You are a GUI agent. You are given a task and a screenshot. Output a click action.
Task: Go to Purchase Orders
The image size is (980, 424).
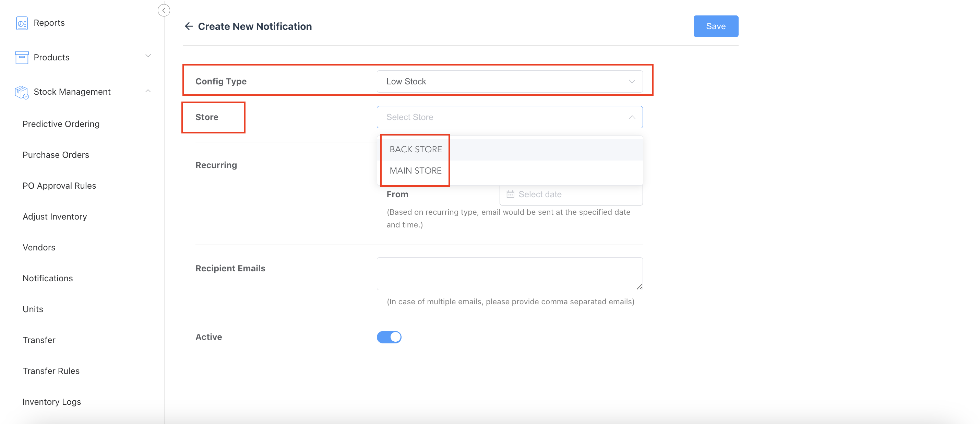point(56,155)
